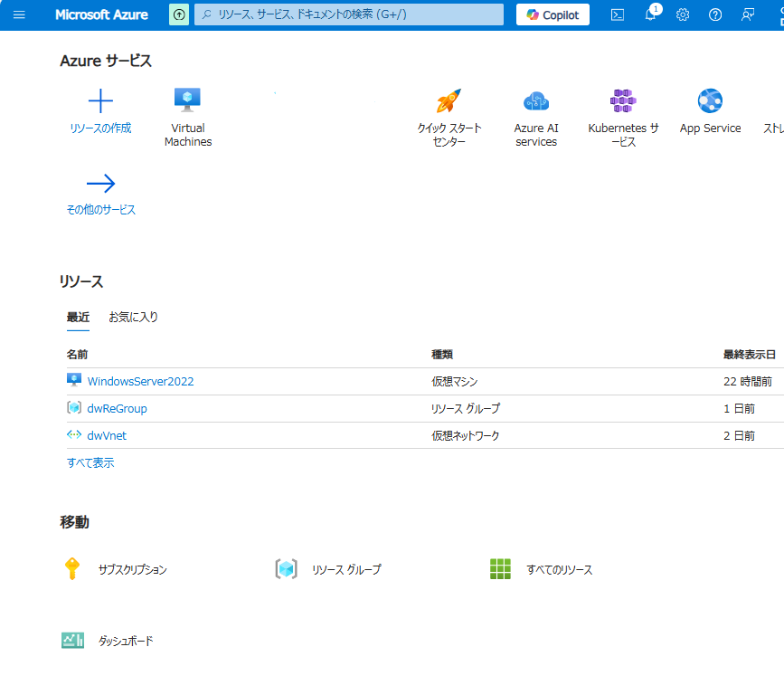This screenshot has height=685, width=784.
Task: Open Kubernetes サービス icon
Action: click(623, 100)
